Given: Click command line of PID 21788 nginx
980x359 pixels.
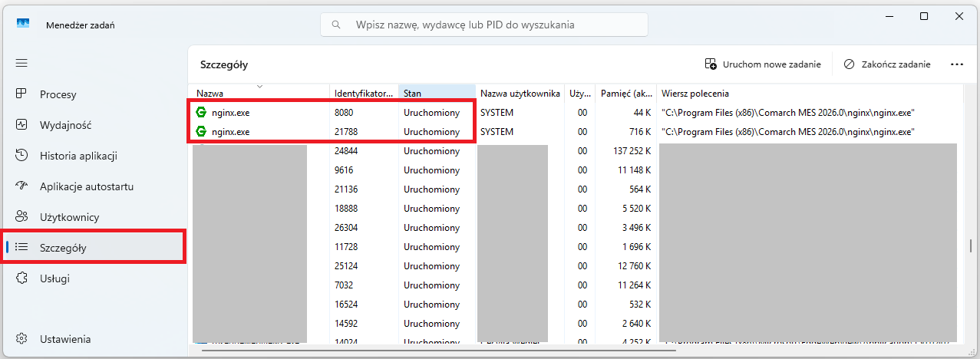Looking at the screenshot, I should click(x=787, y=132).
